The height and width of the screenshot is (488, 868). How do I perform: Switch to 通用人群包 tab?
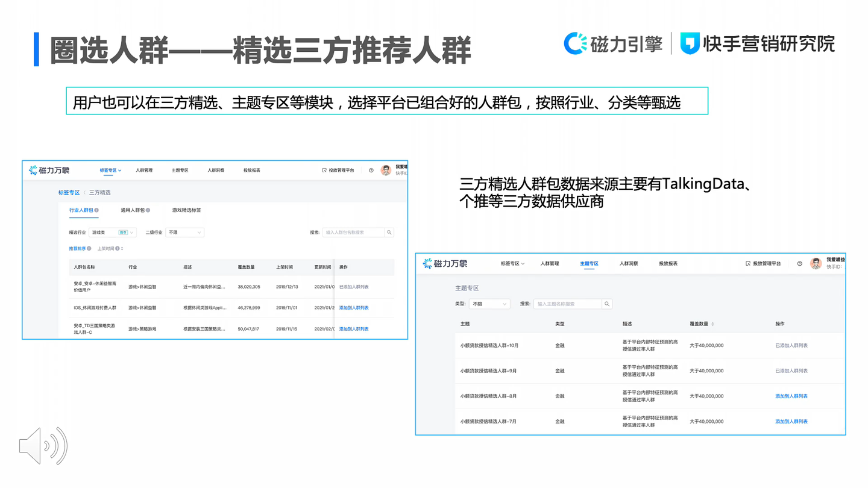[x=133, y=210]
